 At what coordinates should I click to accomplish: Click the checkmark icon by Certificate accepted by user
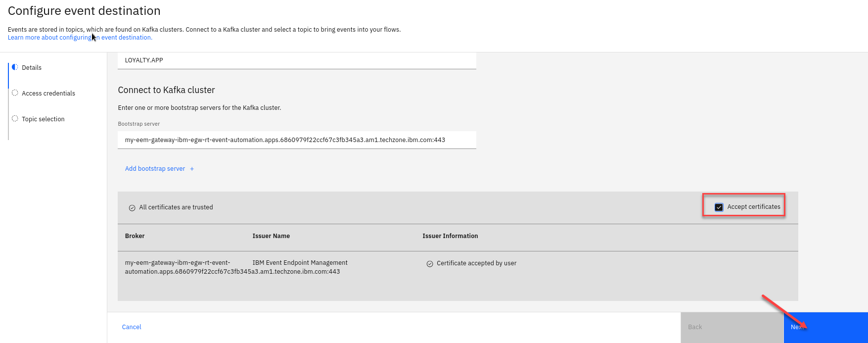pos(430,264)
